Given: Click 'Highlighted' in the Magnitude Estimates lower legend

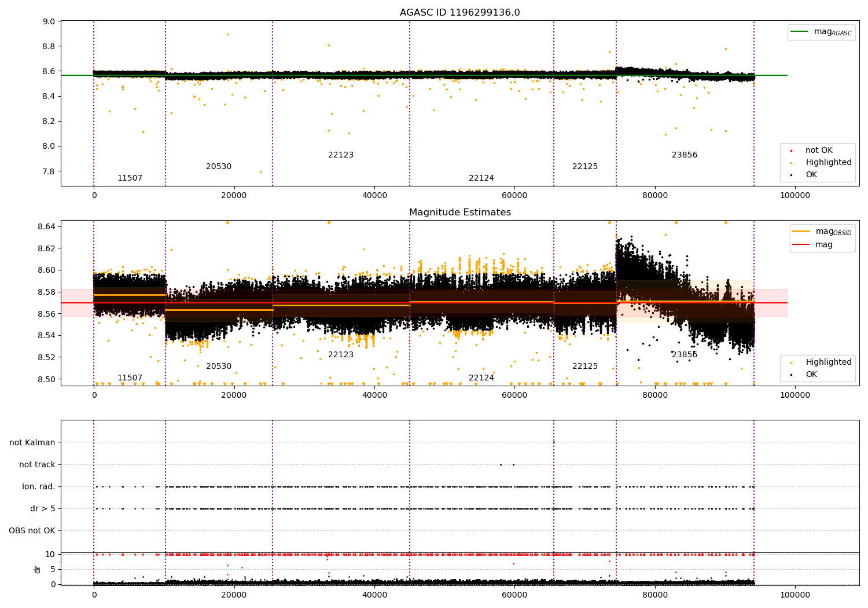Looking at the screenshot, I should (828, 362).
